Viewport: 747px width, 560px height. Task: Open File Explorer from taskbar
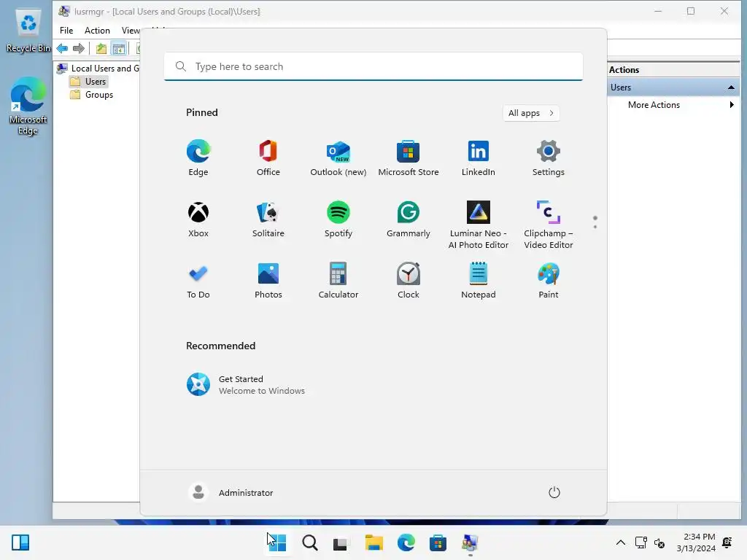tap(374, 542)
